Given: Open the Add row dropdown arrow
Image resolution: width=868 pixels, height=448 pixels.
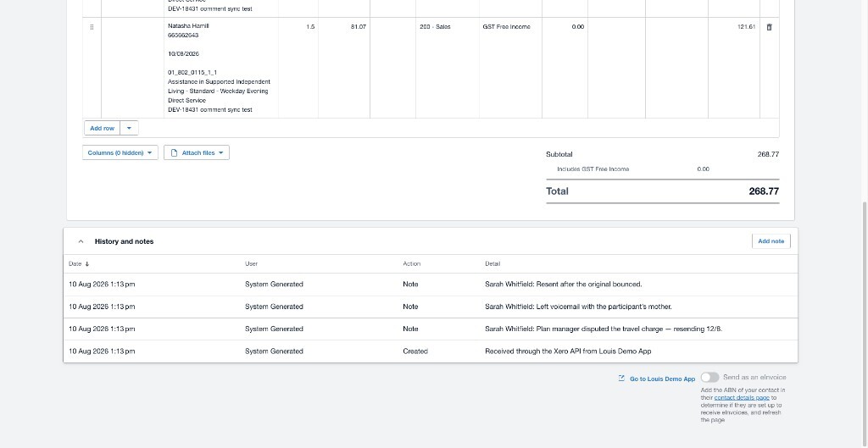Looking at the screenshot, I should coord(129,129).
